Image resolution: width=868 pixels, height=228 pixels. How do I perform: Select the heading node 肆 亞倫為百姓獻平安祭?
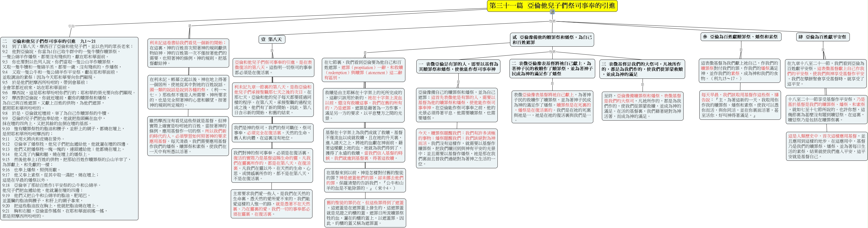(x=822, y=37)
